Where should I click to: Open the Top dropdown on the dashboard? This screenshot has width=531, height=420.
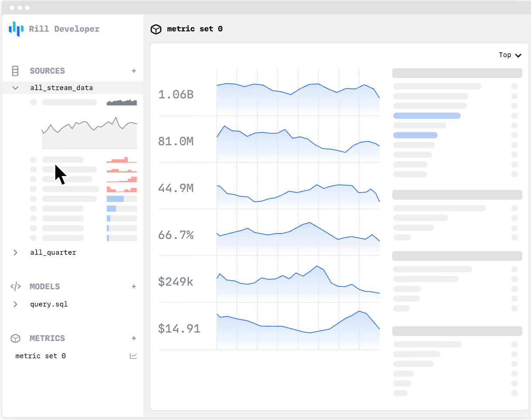pyautogui.click(x=509, y=55)
